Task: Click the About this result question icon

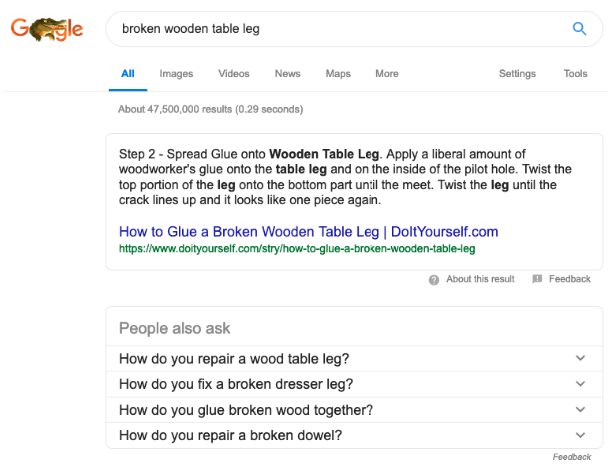Action: 434,280
